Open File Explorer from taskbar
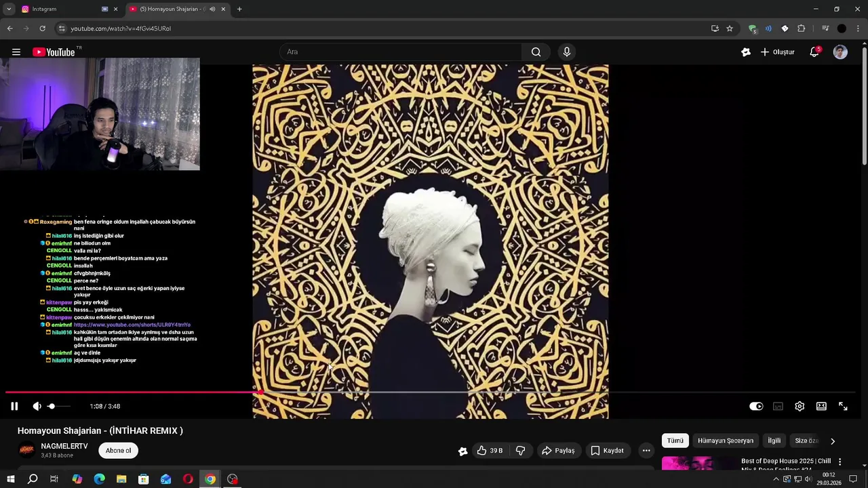This screenshot has height=488, width=868. click(121, 479)
